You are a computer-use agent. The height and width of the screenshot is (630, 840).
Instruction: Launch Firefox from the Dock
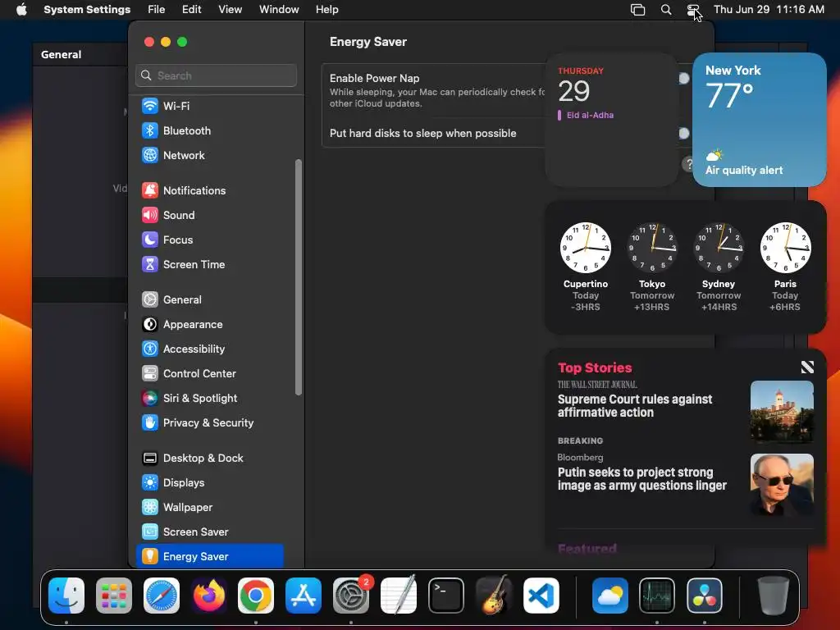209,596
